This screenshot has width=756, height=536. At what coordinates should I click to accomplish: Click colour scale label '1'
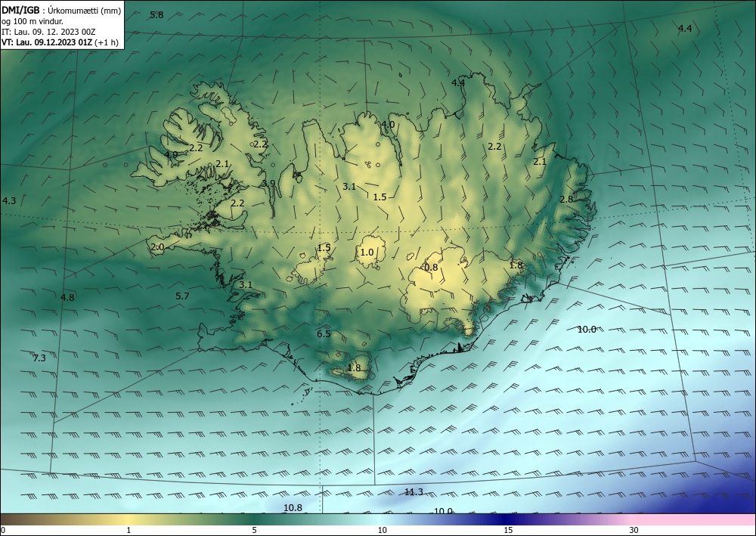click(129, 531)
